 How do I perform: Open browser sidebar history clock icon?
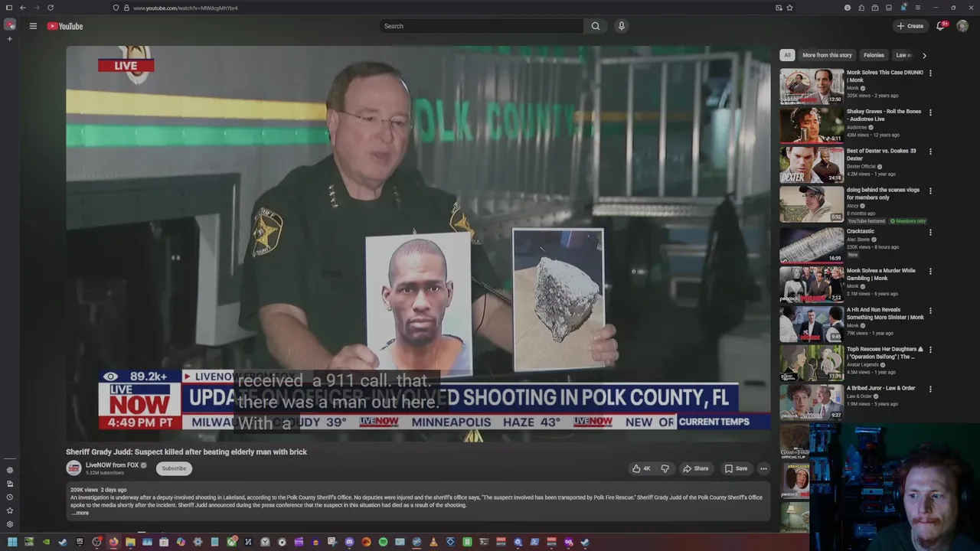(10, 497)
